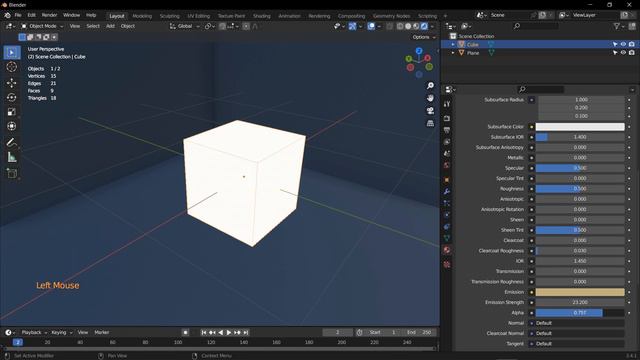640x360 pixels.
Task: Activate the Scale tool
Action: (12, 112)
